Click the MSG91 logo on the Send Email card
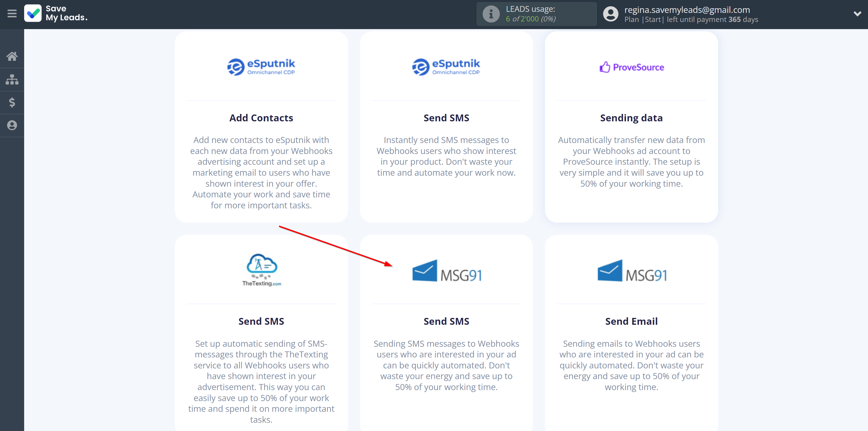Screen dimensions: 868x431 click(632, 271)
